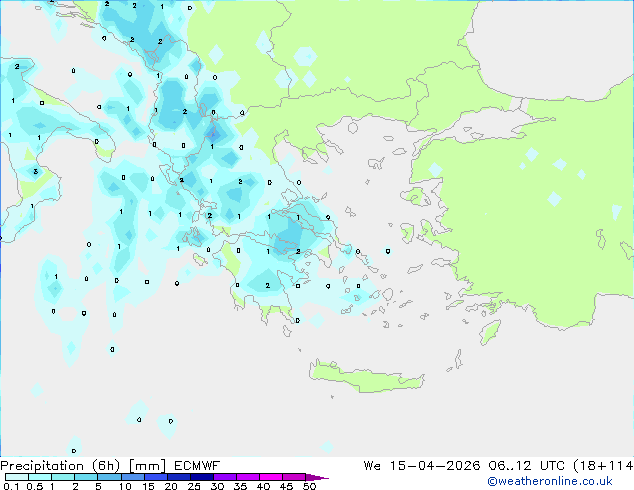This screenshot has width=634, height=490.
Task: Select the "20" legend scale label
Action: [x=171, y=486]
